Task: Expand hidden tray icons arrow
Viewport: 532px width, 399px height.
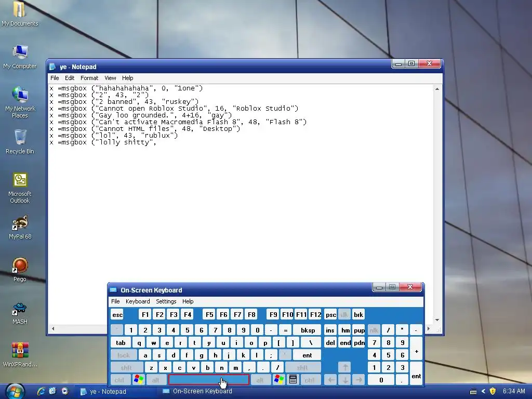Action: [x=484, y=391]
